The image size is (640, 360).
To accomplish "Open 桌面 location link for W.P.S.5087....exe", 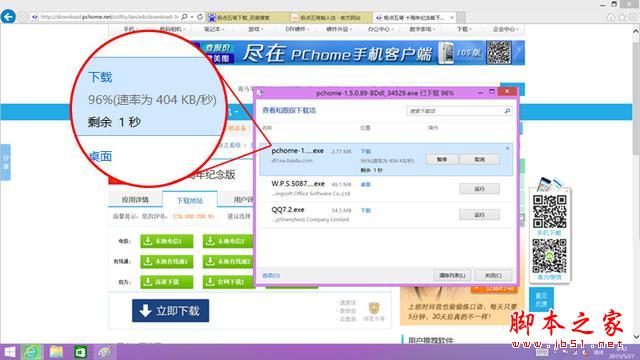I will click(x=366, y=184).
